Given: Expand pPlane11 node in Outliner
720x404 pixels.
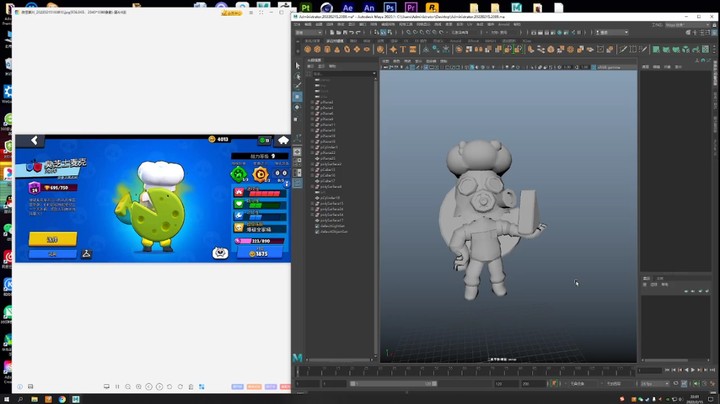Looking at the screenshot, I should coord(312,125).
